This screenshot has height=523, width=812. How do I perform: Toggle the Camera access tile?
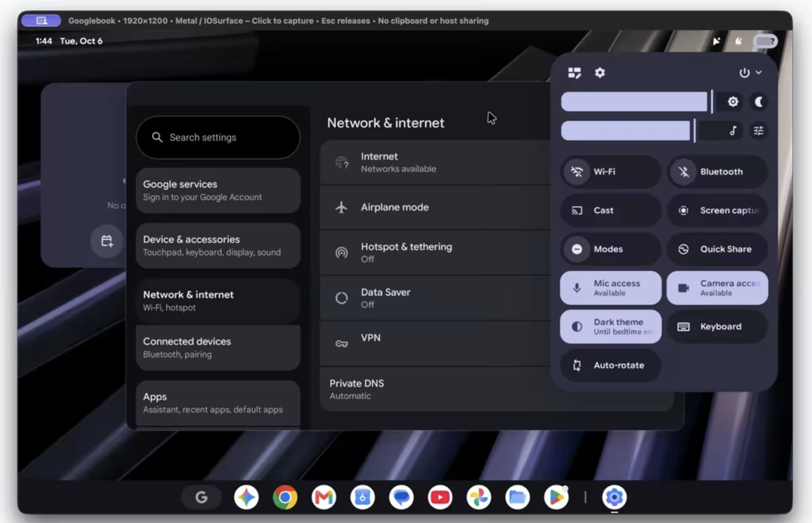pos(717,288)
